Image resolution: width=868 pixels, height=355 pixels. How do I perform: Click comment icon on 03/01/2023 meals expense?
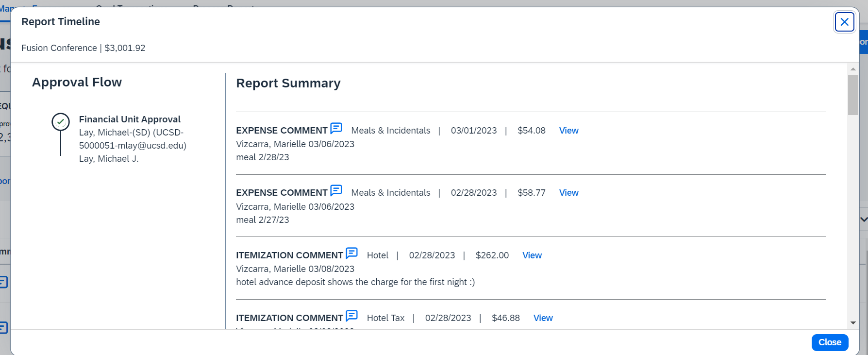(x=336, y=128)
